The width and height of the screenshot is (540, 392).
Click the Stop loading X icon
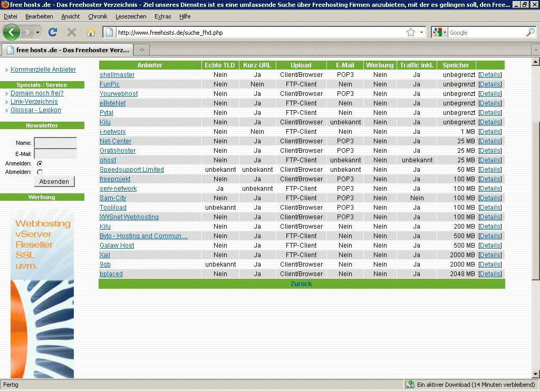click(72, 32)
